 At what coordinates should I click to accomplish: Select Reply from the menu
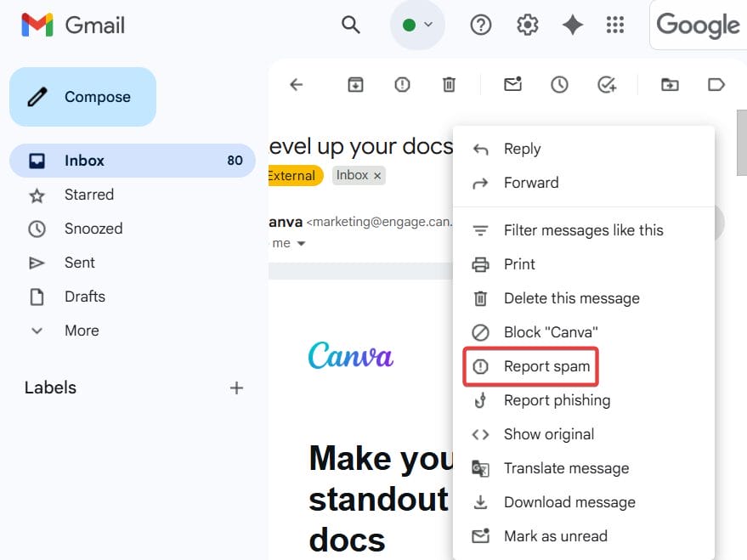coord(584,149)
